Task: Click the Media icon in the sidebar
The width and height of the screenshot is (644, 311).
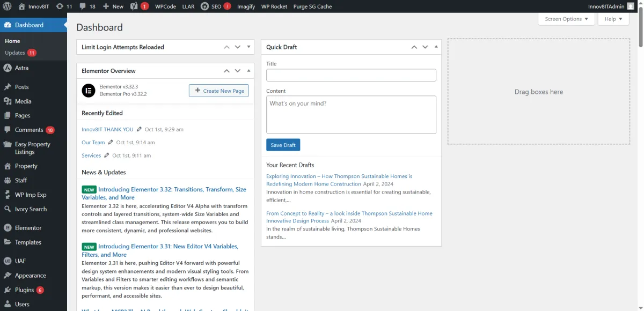Action: tap(8, 101)
